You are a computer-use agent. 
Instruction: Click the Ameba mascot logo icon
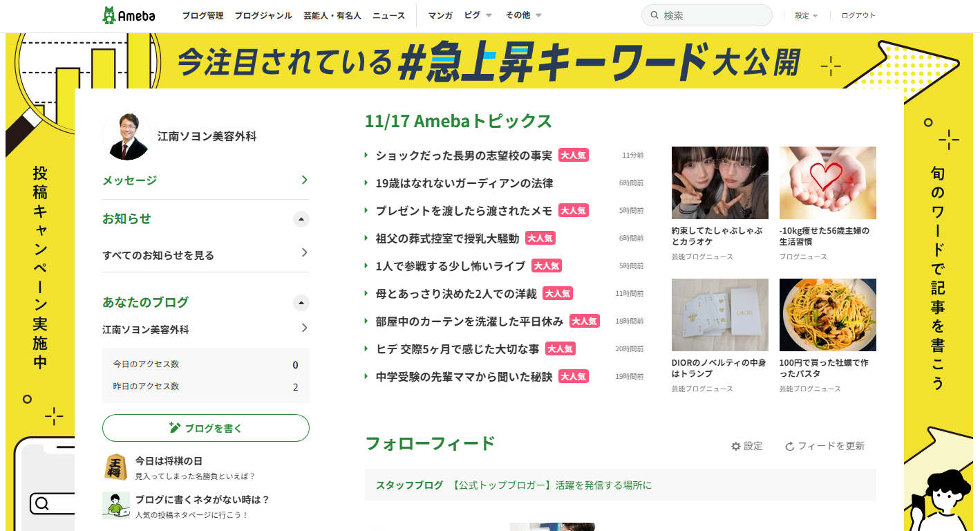point(109,15)
